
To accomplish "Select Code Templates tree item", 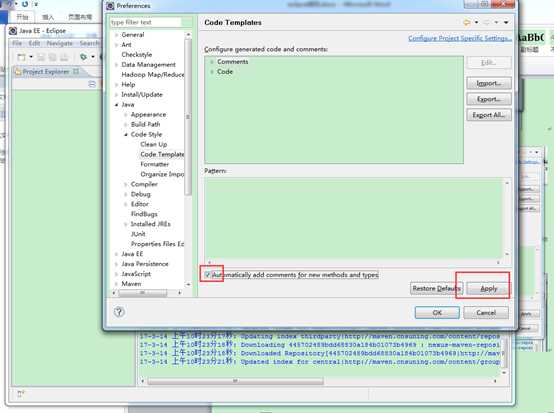I will click(x=162, y=154).
